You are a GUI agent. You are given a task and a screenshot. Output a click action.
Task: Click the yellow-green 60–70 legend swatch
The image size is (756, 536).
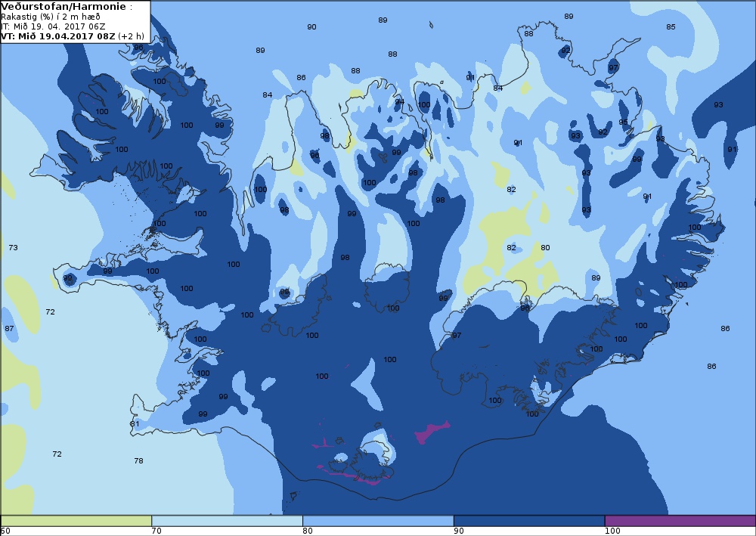[76, 521]
